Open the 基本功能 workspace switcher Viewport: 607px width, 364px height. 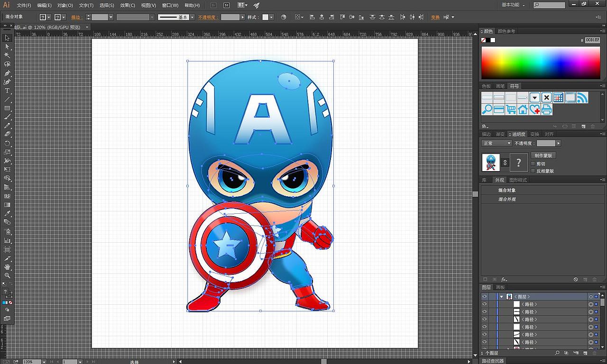pyautogui.click(x=514, y=5)
